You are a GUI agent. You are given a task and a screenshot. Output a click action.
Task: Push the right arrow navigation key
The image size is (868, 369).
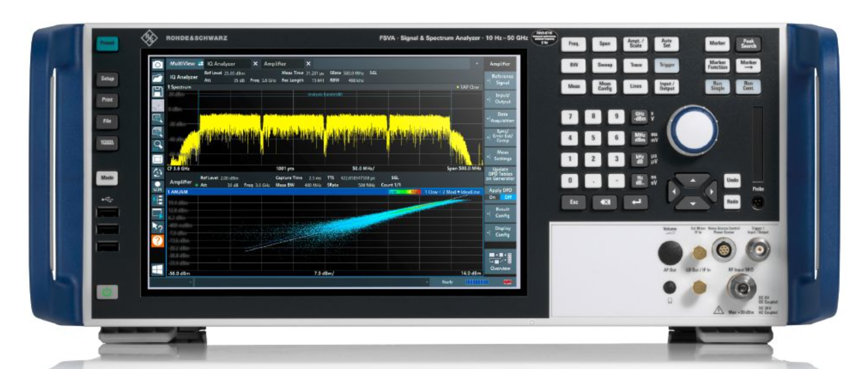point(712,192)
